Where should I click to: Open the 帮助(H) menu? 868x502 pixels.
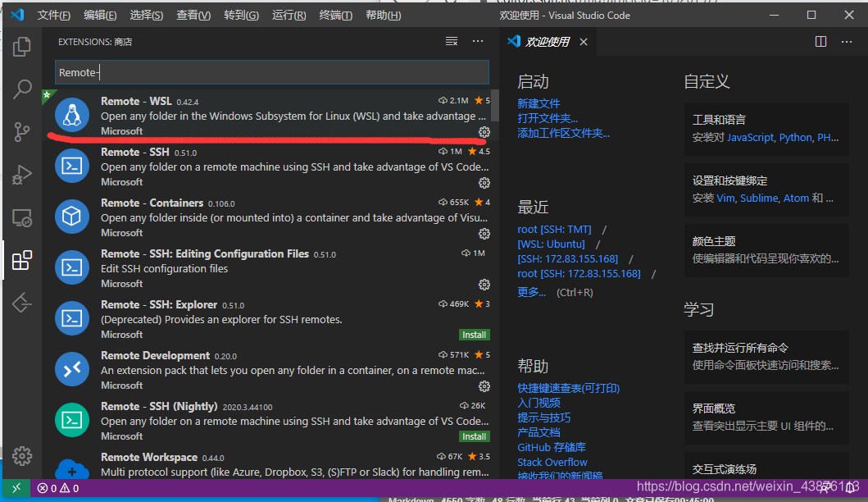[383, 15]
